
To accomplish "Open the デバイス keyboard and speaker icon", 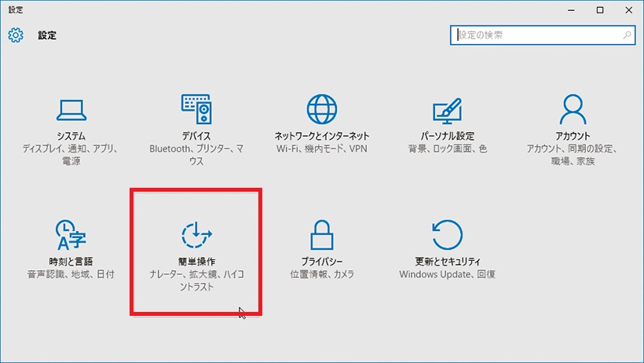I will [196, 109].
